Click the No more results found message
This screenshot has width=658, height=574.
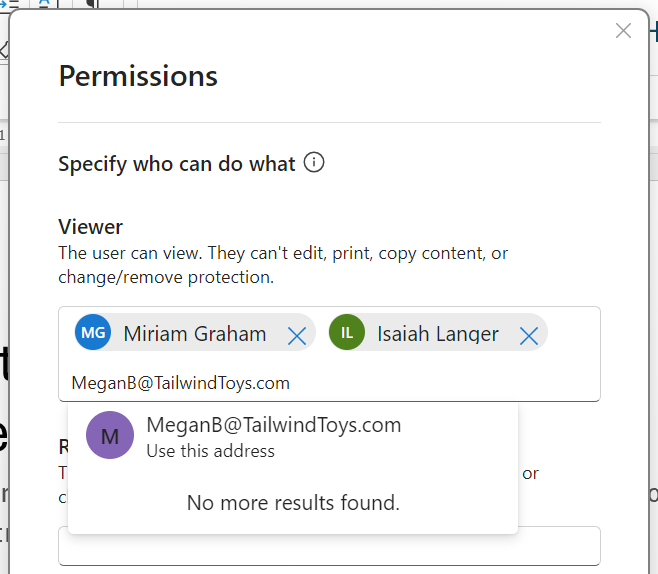[x=293, y=503]
